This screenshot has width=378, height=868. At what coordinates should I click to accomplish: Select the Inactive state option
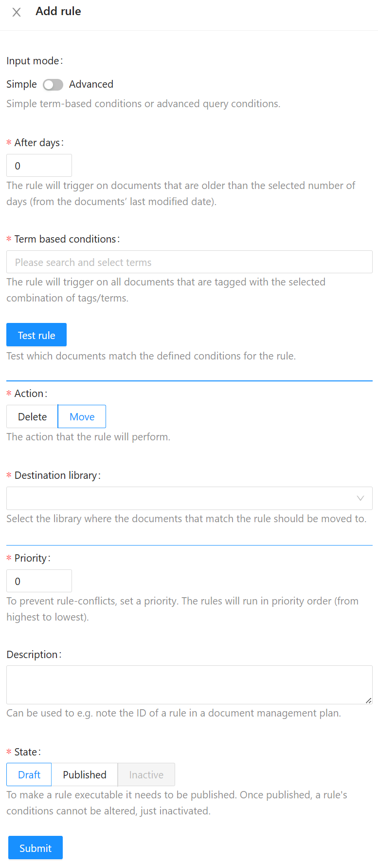(146, 774)
